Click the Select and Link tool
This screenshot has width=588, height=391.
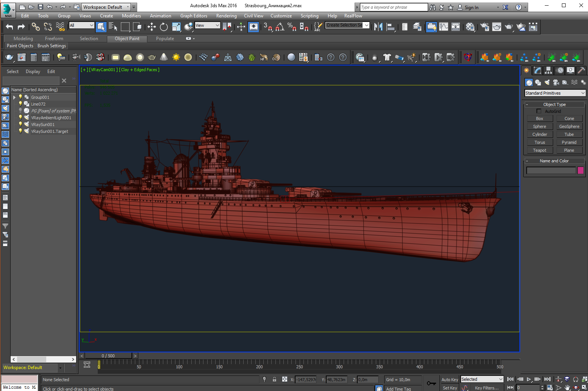pyautogui.click(x=36, y=26)
